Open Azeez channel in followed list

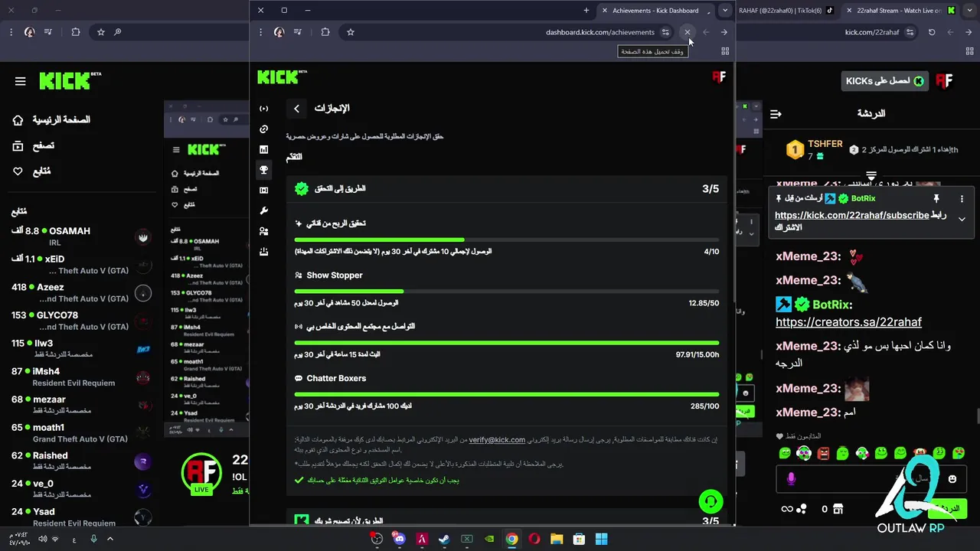click(x=80, y=292)
